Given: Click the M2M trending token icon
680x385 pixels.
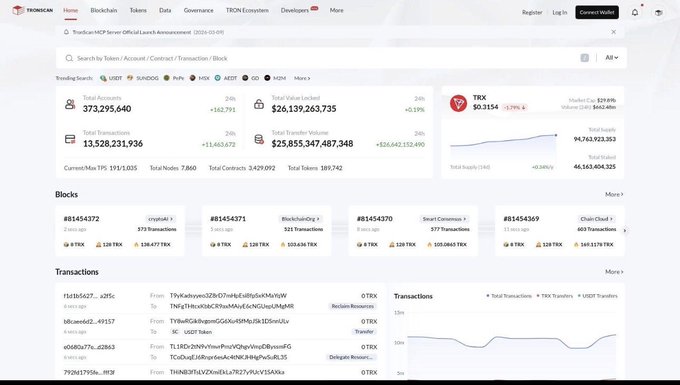Looking at the screenshot, I should click(x=267, y=78).
